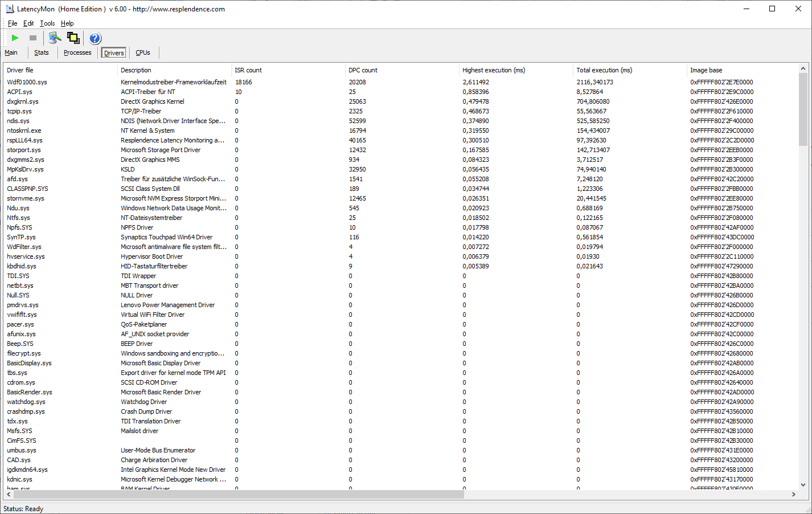Select the CLASSPNP.SYS driver row

click(401, 189)
